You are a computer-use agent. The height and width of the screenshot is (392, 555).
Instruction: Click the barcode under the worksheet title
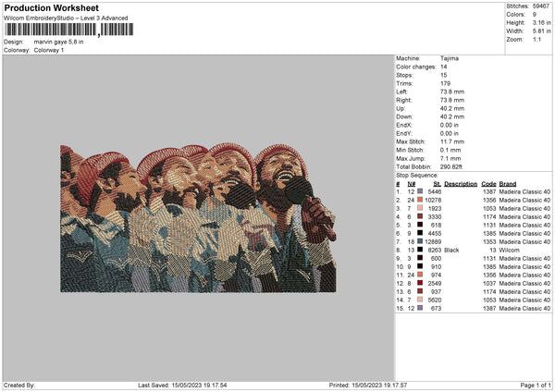tap(69, 30)
